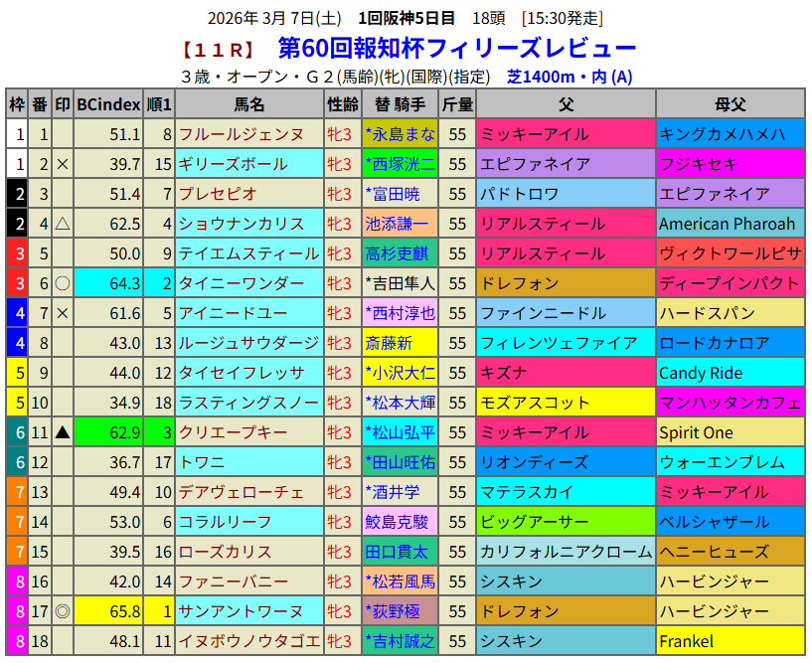Click the × mark beside アイニードユー
This screenshot has height=663, width=812.
click(63, 313)
